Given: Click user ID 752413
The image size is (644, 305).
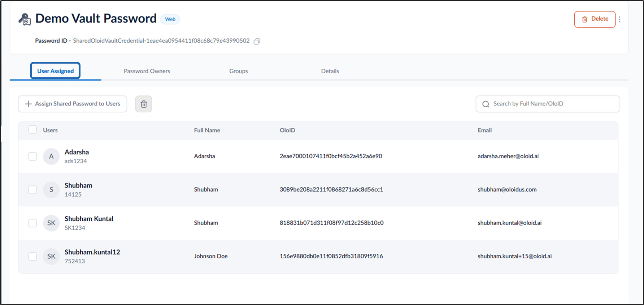Looking at the screenshot, I should (x=75, y=261).
